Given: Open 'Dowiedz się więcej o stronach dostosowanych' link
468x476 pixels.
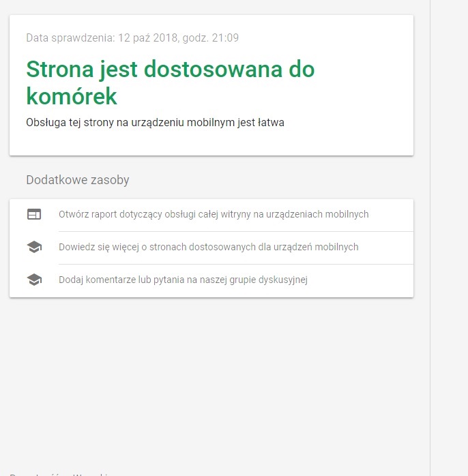Looking at the screenshot, I should point(208,247).
